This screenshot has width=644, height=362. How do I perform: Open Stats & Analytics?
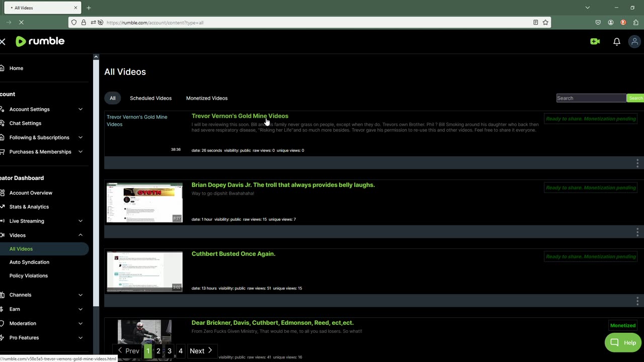click(29, 207)
